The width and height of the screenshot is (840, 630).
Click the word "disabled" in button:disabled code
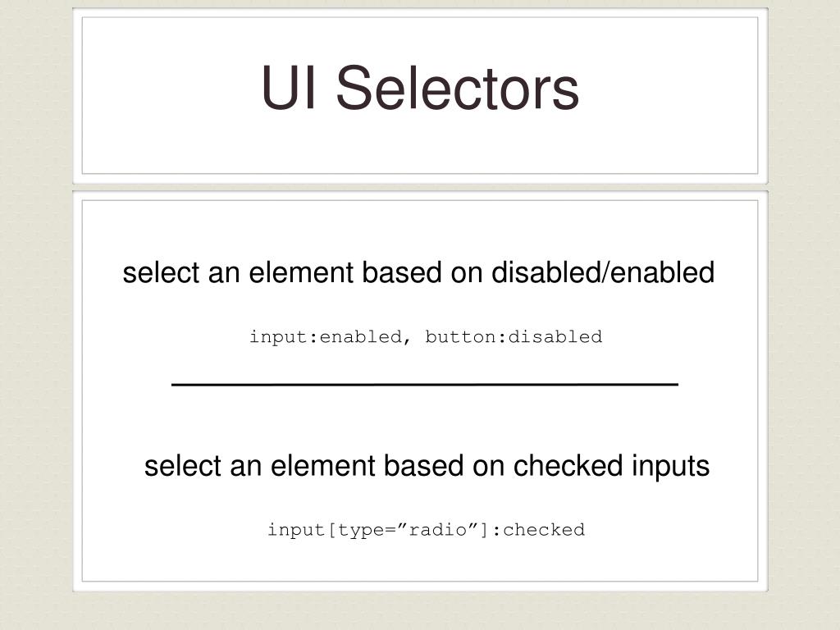tap(555, 337)
